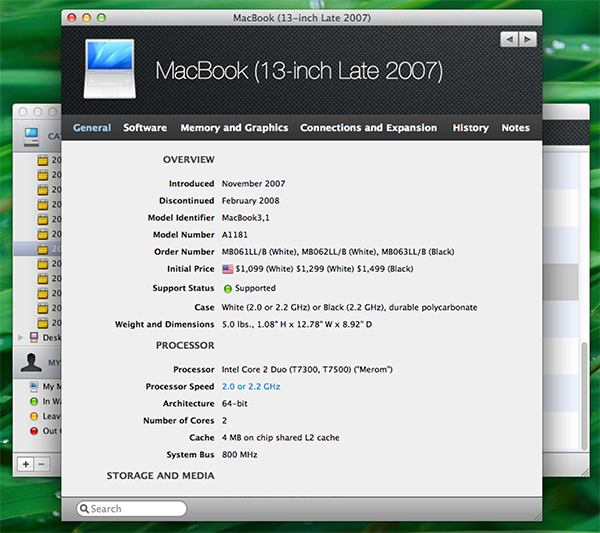Click the 64-bit architecture value

(x=235, y=404)
